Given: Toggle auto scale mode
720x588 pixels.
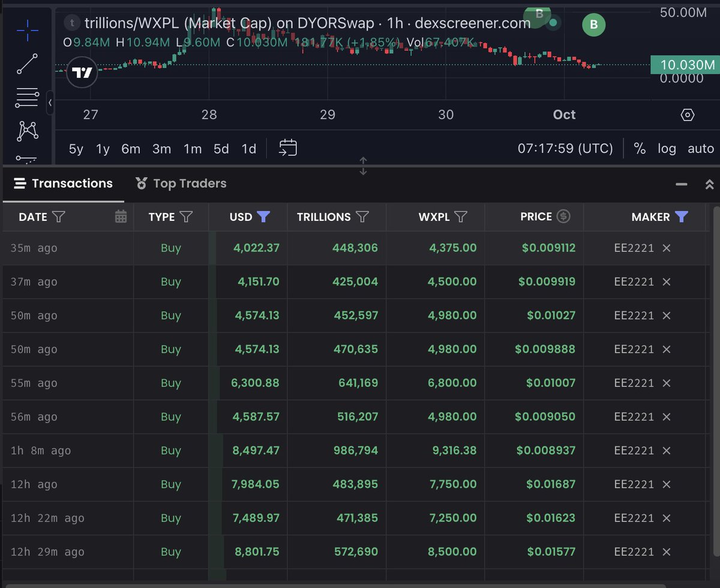Looking at the screenshot, I should click(700, 149).
